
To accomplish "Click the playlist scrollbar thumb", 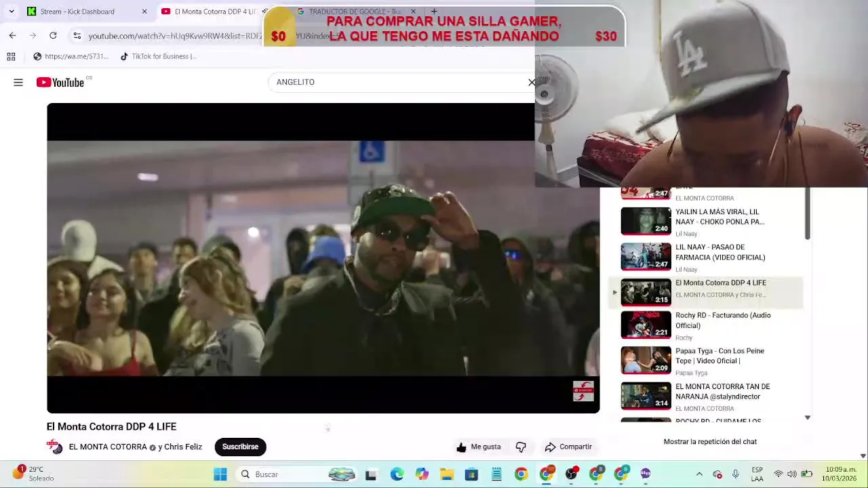I will coord(807,213).
